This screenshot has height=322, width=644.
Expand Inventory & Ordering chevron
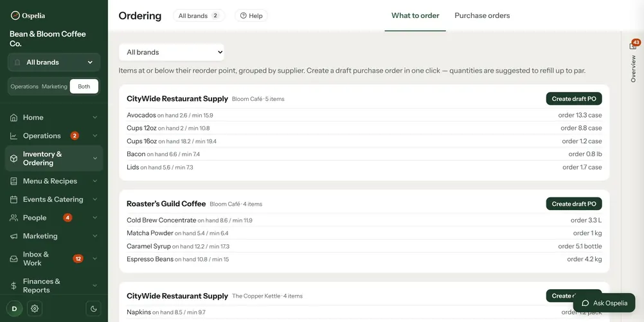95,159
